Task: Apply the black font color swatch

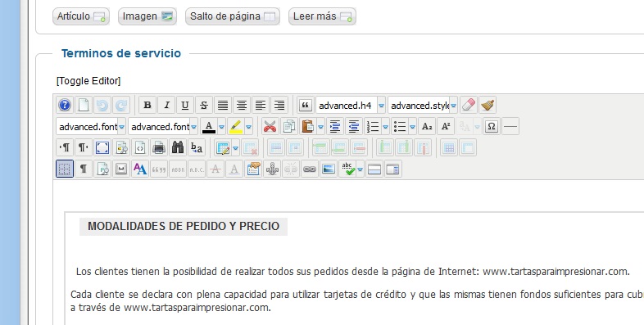Action: pyautogui.click(x=209, y=126)
